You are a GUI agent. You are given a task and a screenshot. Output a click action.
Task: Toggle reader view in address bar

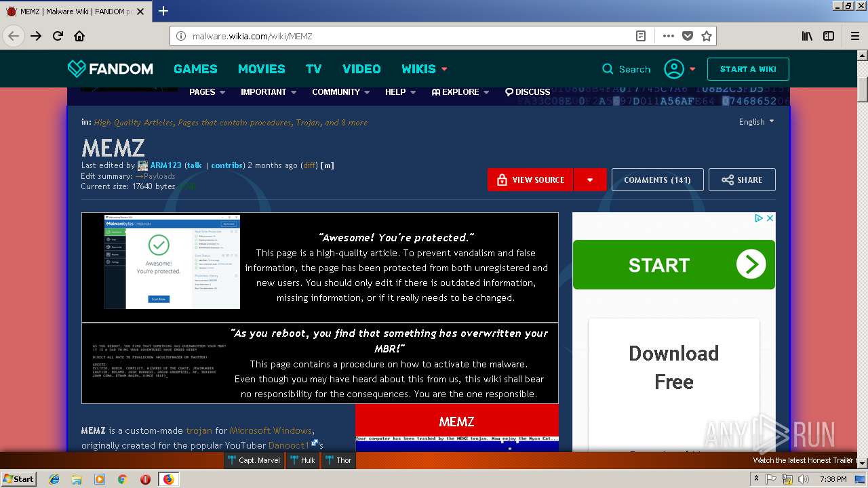(x=641, y=36)
